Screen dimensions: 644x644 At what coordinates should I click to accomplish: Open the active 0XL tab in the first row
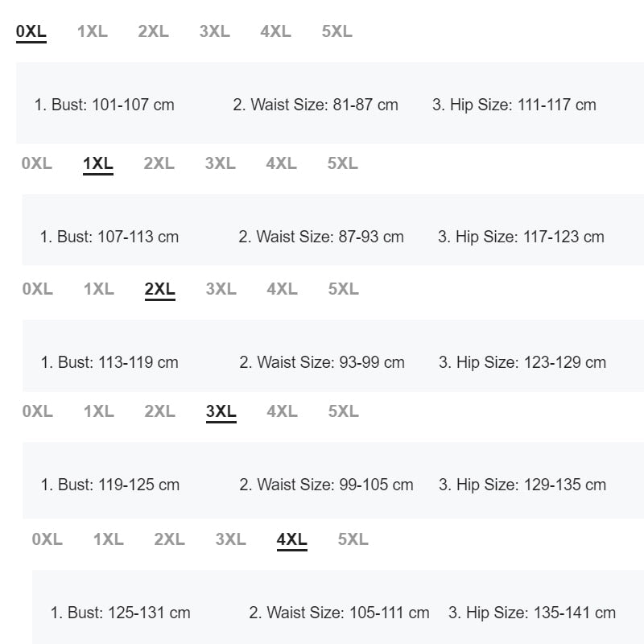[31, 32]
